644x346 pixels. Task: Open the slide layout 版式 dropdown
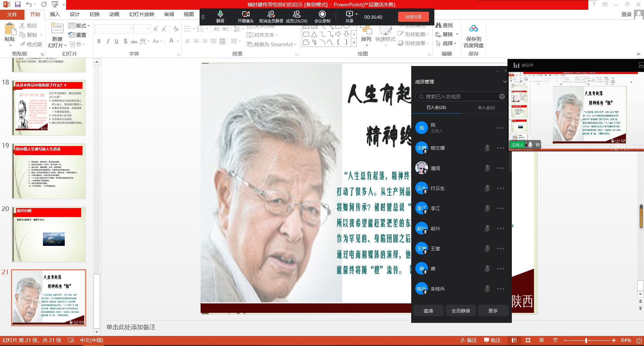click(x=79, y=25)
